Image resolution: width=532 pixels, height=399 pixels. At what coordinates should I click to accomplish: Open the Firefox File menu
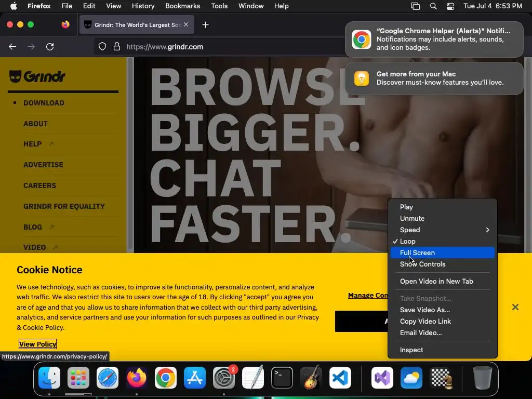pyautogui.click(x=66, y=6)
